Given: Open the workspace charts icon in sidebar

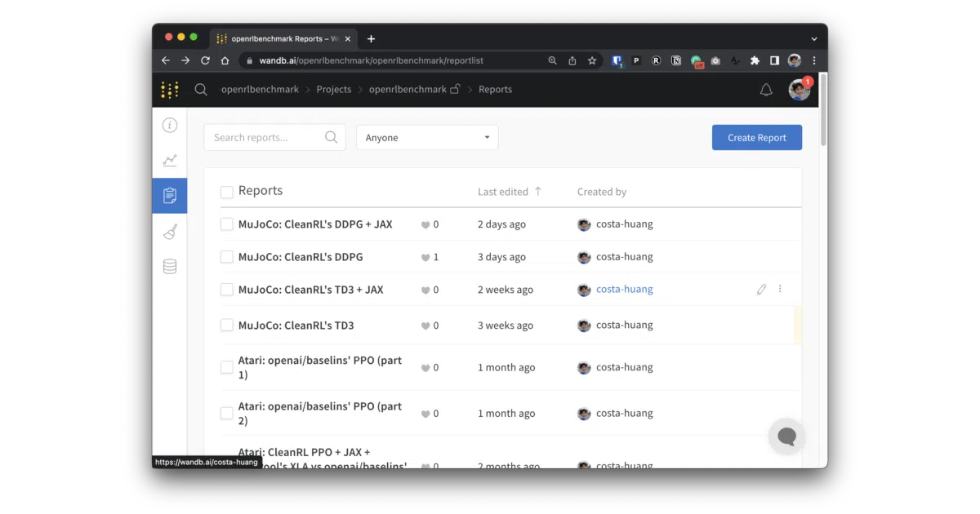Looking at the screenshot, I should [170, 160].
